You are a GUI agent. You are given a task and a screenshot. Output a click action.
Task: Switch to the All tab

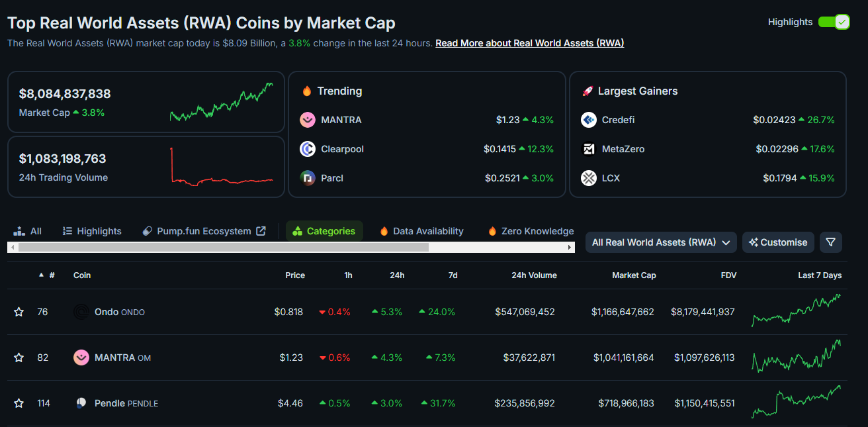[x=28, y=231]
